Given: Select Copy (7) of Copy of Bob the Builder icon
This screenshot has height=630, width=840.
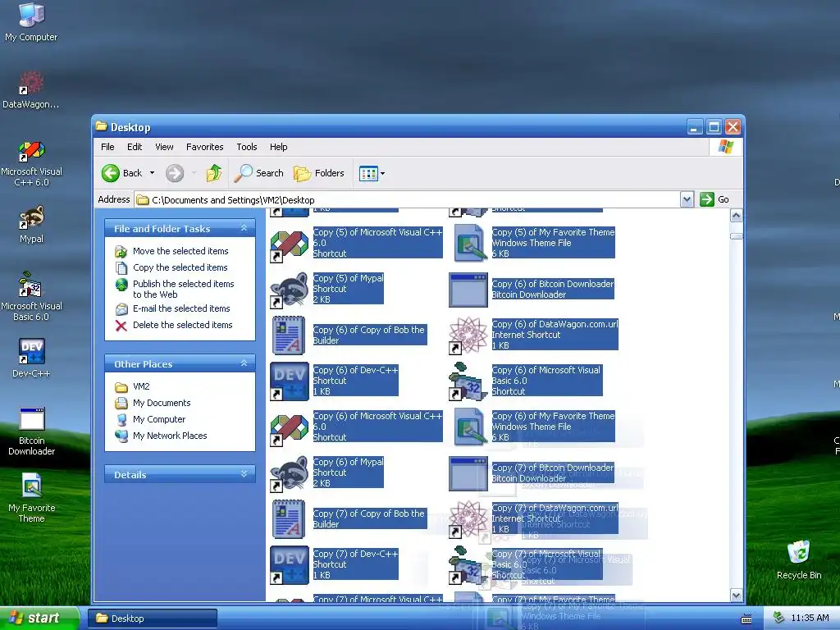Looking at the screenshot, I should tap(290, 519).
